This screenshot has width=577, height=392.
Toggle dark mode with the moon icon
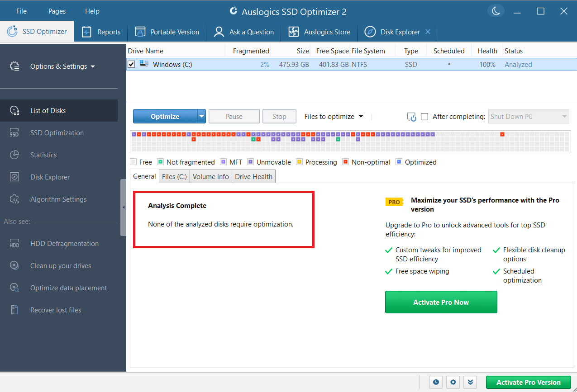496,11
